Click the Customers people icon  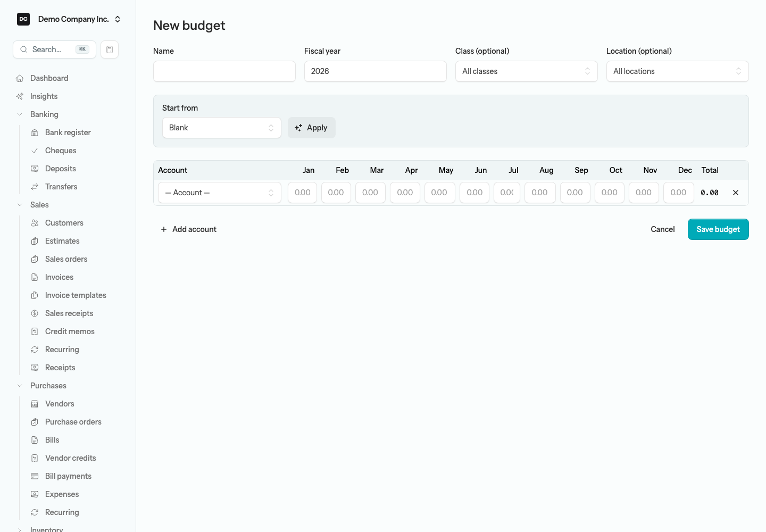click(35, 223)
